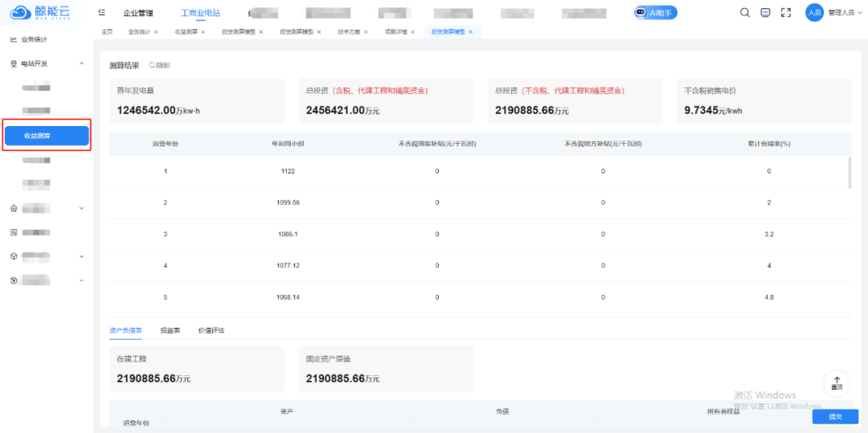Open the monitor chart icon in header
This screenshot has height=433, width=868.
point(765,12)
